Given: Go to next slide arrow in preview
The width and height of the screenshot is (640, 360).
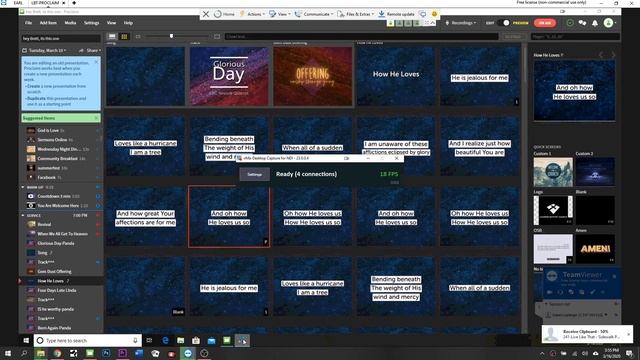Looking at the screenshot, I should [613, 55].
